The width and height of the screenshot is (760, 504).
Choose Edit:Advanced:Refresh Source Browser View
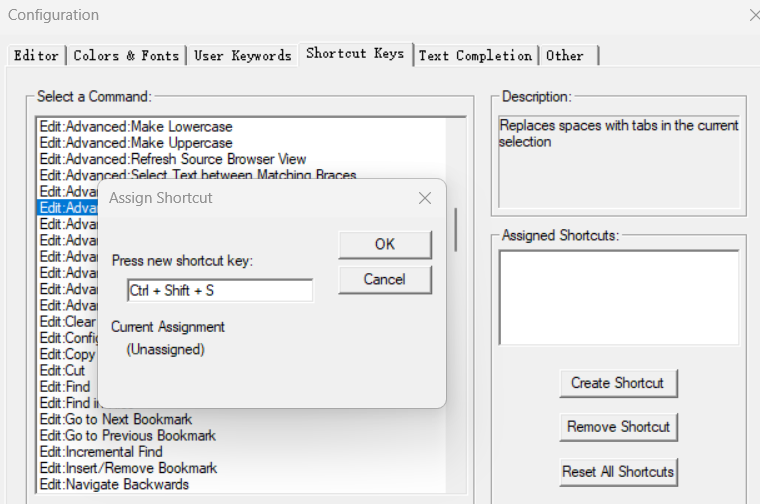coord(173,159)
